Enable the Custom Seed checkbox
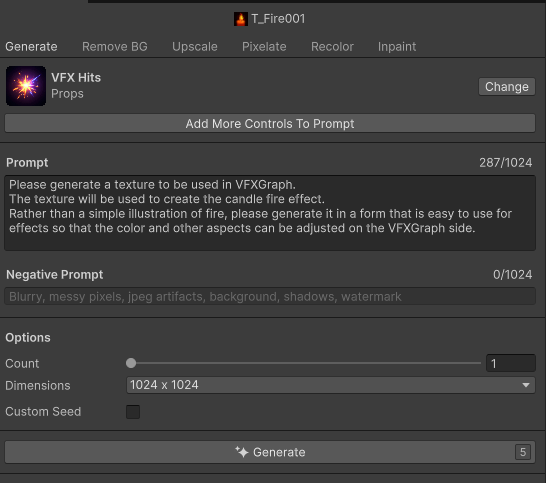This screenshot has height=483, width=546. pos(133,412)
